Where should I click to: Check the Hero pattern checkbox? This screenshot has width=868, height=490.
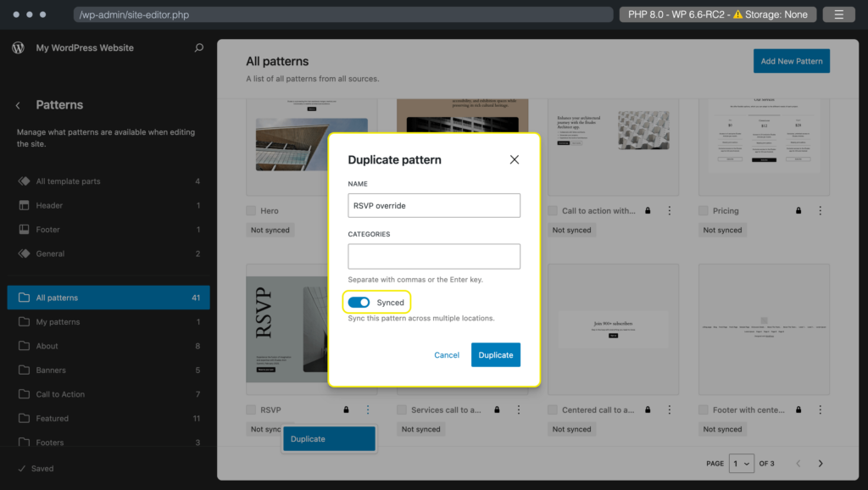click(x=251, y=210)
